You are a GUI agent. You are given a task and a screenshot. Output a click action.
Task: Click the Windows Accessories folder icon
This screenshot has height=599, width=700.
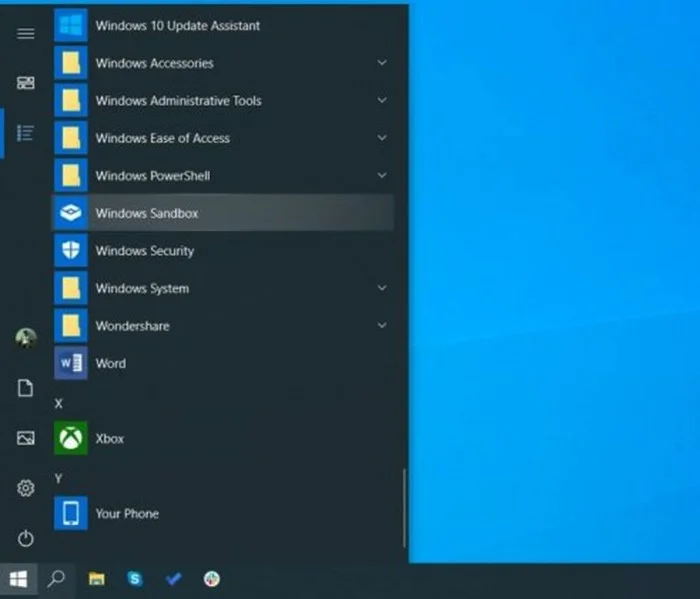[x=71, y=63]
